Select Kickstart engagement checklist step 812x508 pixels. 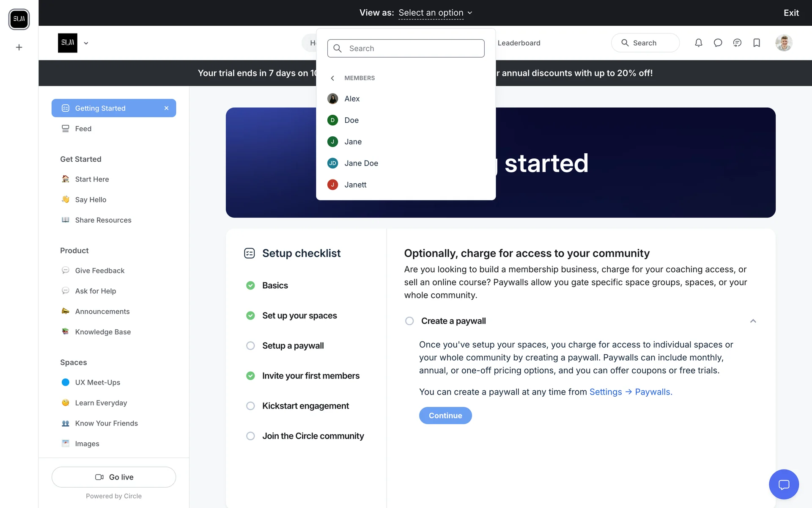305,406
